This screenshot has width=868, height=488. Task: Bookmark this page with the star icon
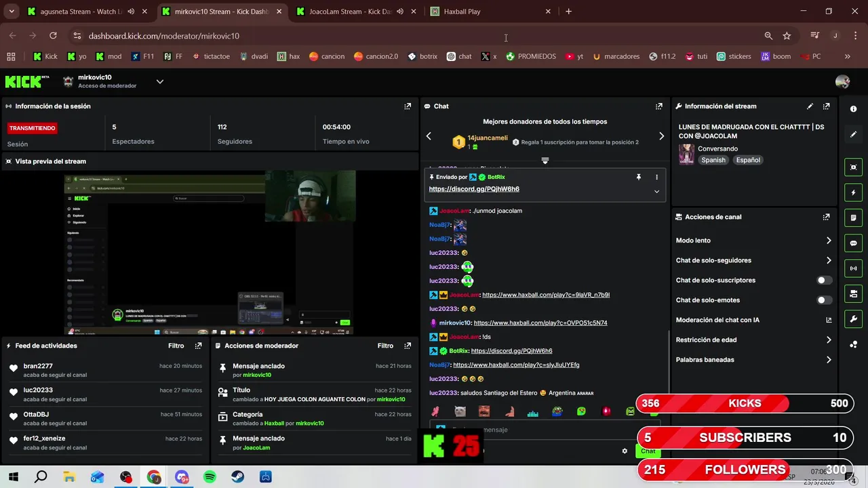(x=787, y=36)
